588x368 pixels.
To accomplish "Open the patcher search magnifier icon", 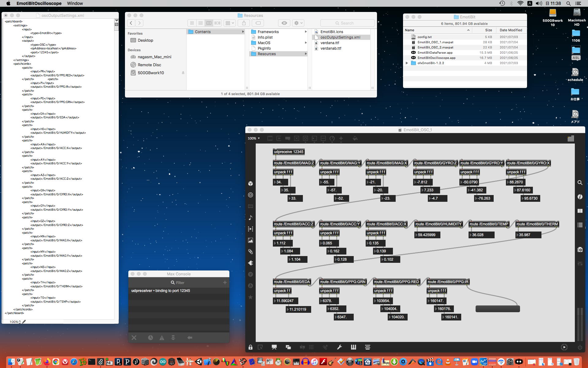I will coord(580,183).
